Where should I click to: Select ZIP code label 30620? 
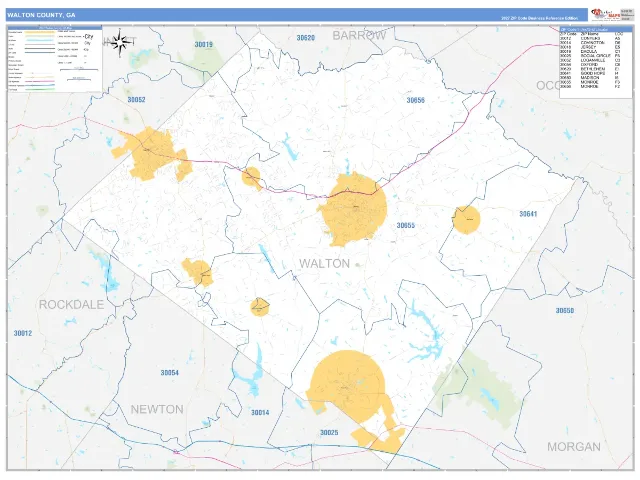tap(305, 38)
